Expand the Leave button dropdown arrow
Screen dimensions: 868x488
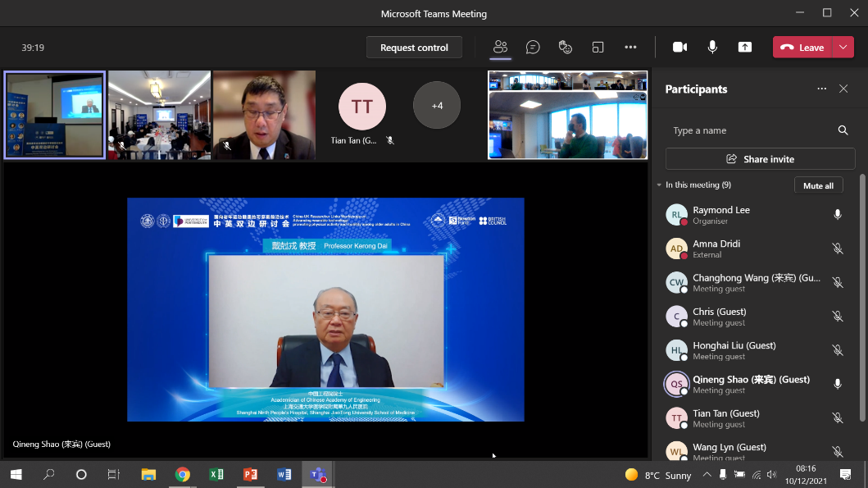pos(843,48)
